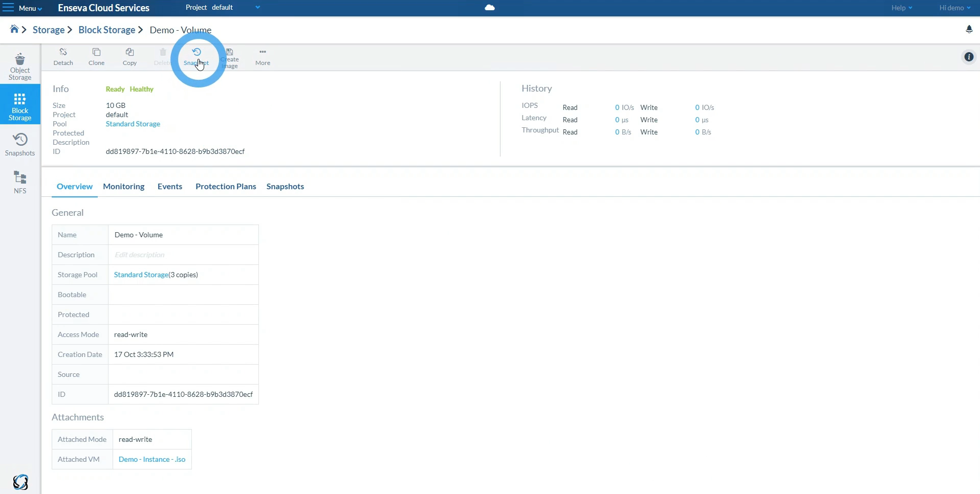Switch to the Overview tab
This screenshot has height=494, width=980.
[x=75, y=187]
